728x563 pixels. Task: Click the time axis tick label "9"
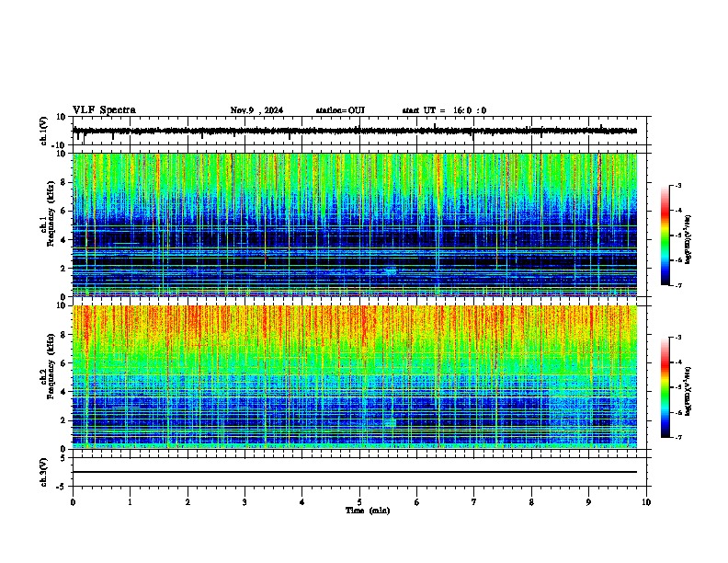(x=588, y=502)
